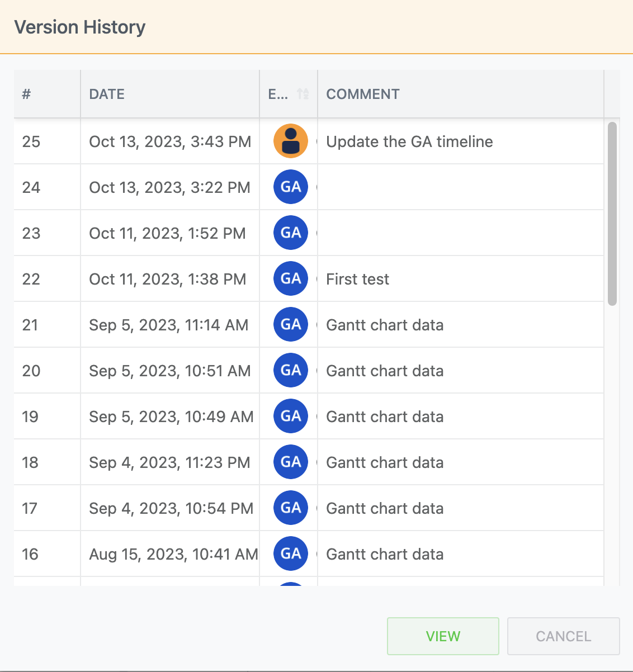Viewport: 633px width, 672px height.
Task: Select the Update the GA timeline comment
Action: click(x=409, y=141)
